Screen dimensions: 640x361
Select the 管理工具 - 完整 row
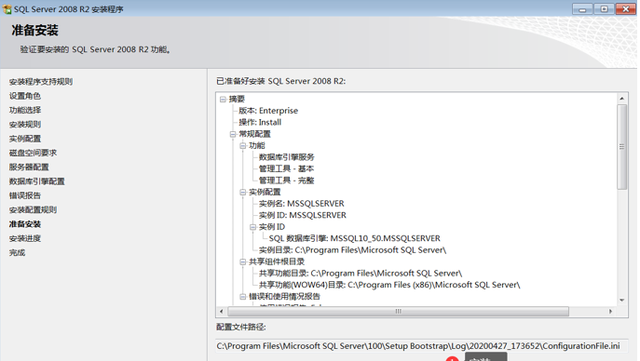(x=287, y=180)
